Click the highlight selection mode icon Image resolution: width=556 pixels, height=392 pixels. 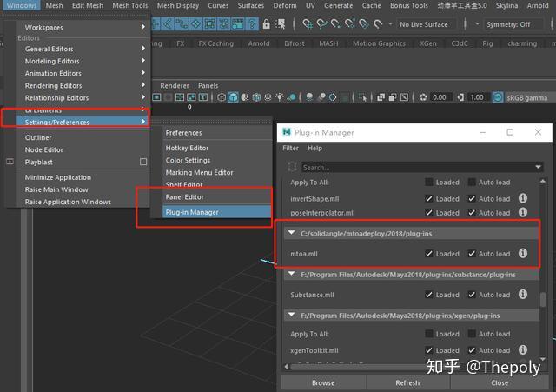point(281,24)
